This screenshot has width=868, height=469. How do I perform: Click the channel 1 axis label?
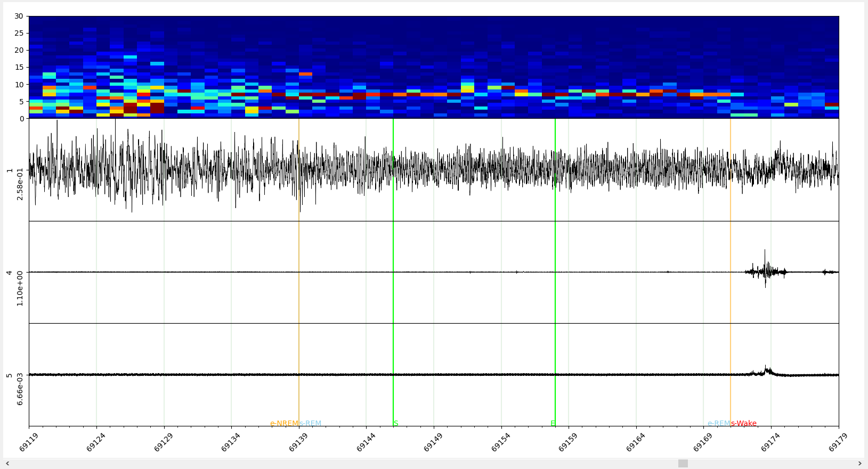(x=10, y=170)
